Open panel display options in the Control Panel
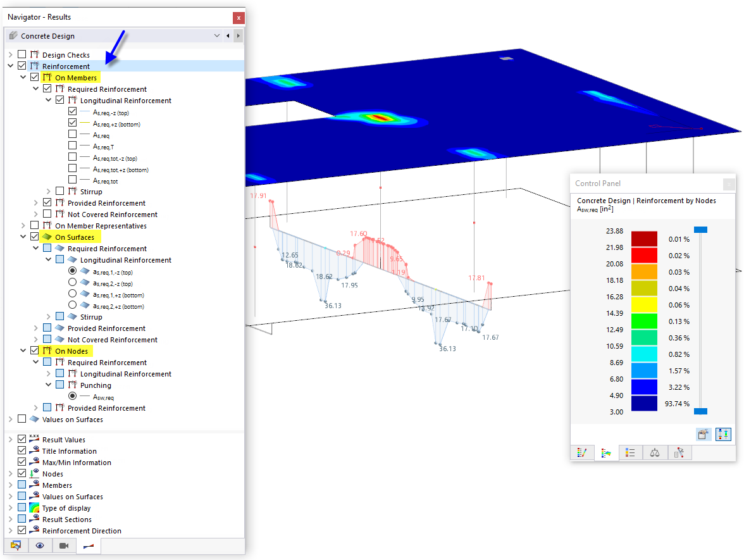Image resolution: width=744 pixels, height=560 pixels. [703, 434]
